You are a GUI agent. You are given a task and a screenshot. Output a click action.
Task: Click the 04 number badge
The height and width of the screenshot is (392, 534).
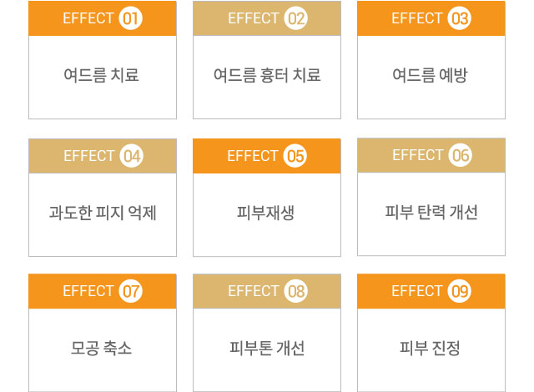pyautogui.click(x=132, y=156)
